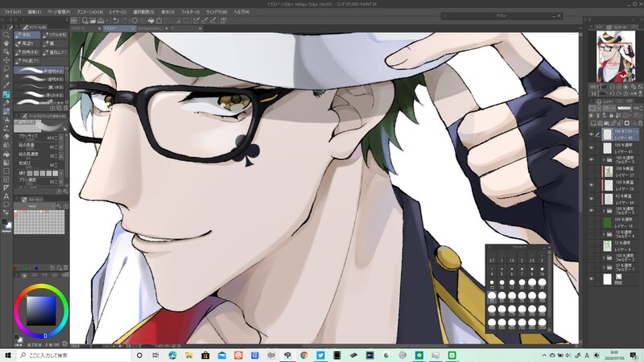Toggle visibility of レイヤー 26

point(592,185)
